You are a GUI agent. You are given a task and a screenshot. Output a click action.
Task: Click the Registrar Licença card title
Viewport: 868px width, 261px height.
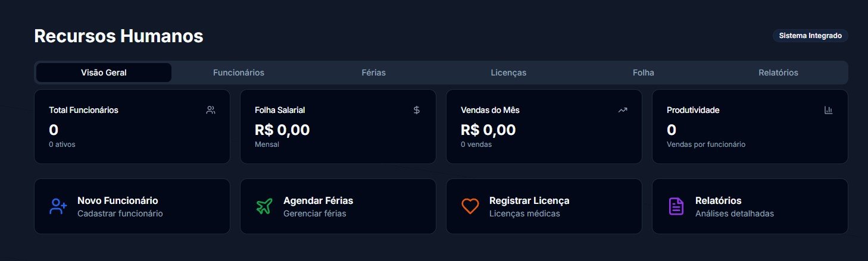(x=529, y=201)
